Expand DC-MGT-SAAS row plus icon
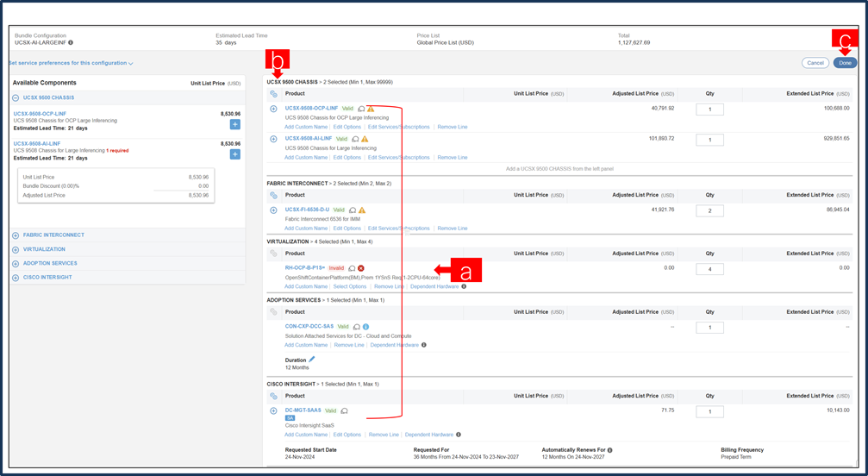This screenshot has height=476, width=868. [x=273, y=411]
